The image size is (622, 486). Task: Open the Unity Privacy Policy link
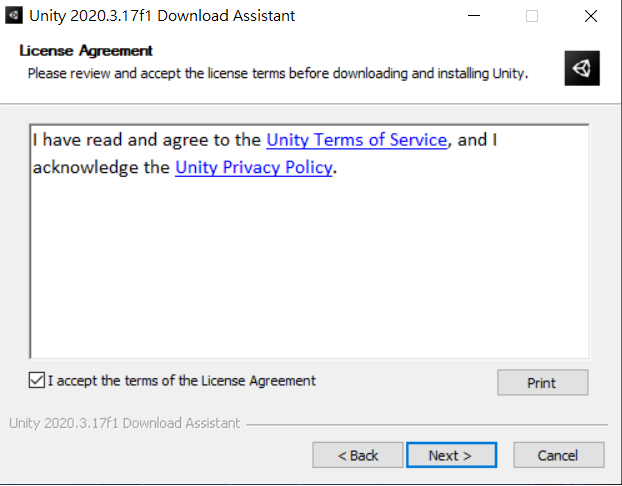pyautogui.click(x=253, y=168)
